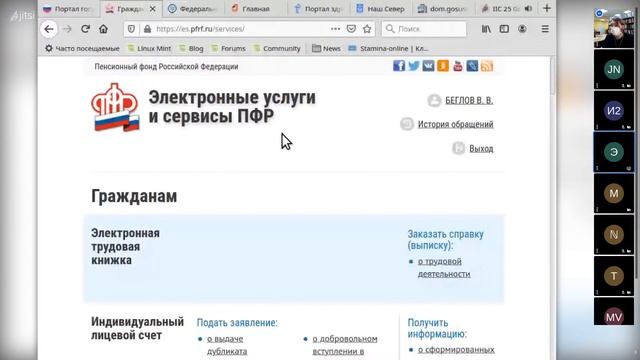The image size is (640, 360).
Task: Click the Выход logout link
Action: pos(481,149)
